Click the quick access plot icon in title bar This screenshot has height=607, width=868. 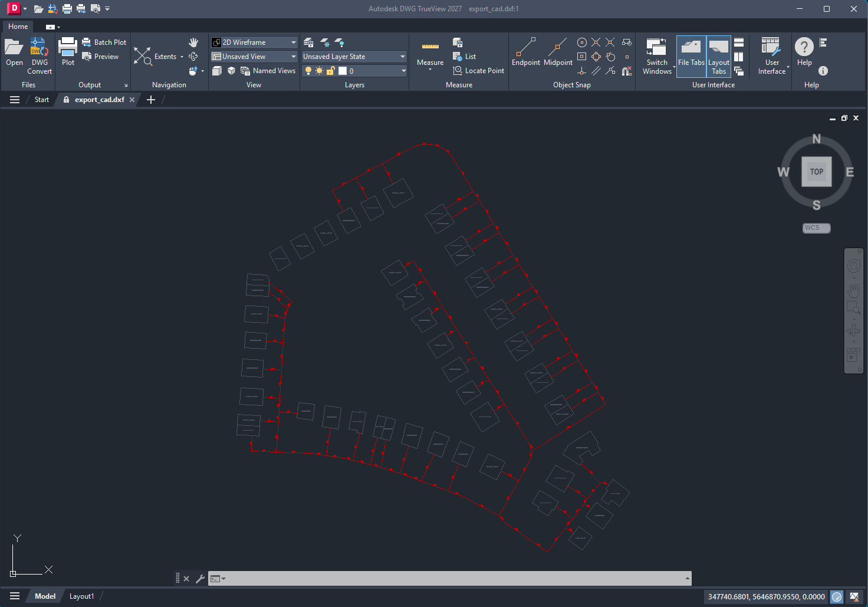click(67, 9)
